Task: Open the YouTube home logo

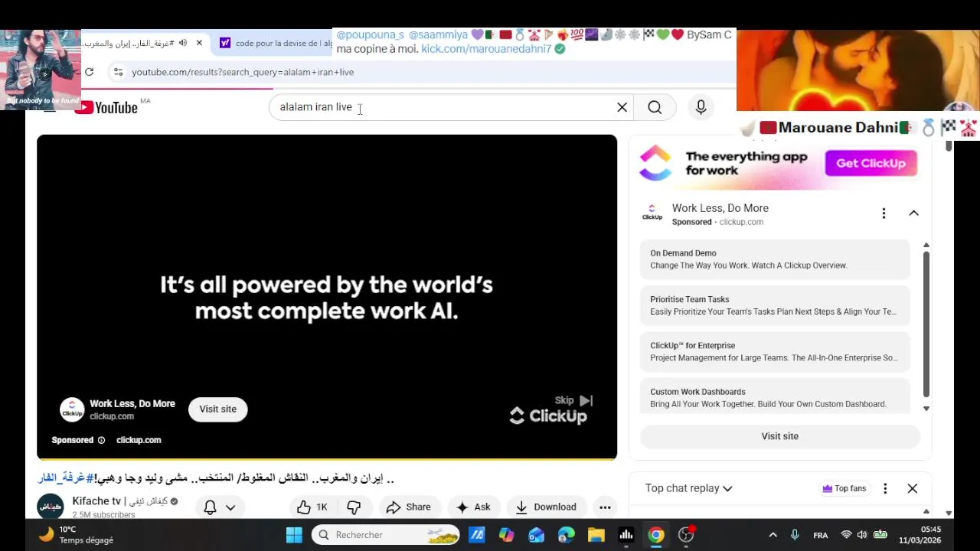Action: 106,108
